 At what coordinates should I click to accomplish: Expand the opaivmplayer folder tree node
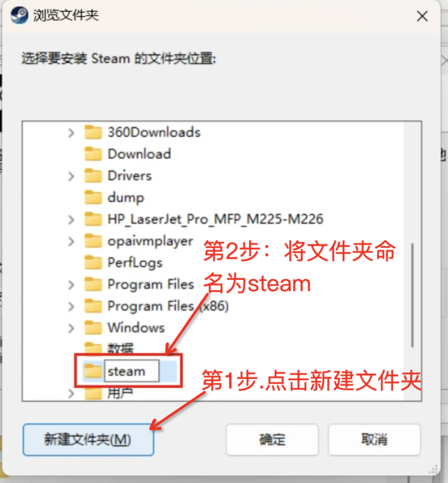pos(71,241)
